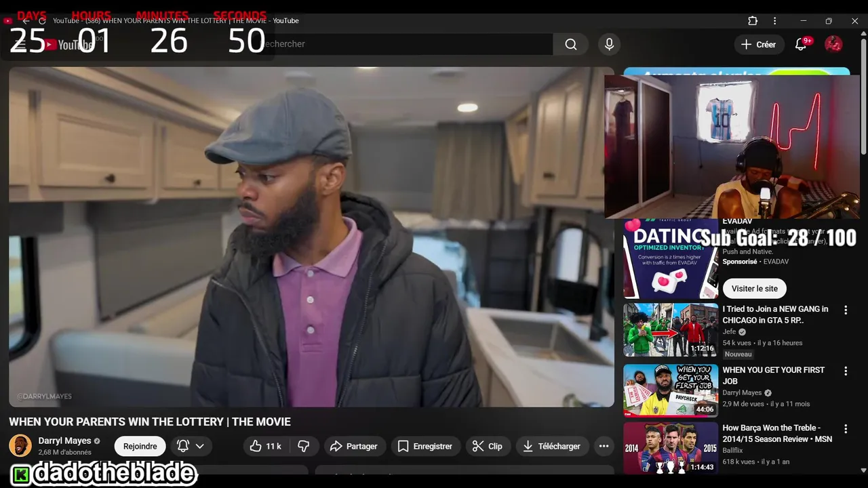The image size is (868, 488).
Task: Open the Jefe channel link
Action: pos(730,332)
